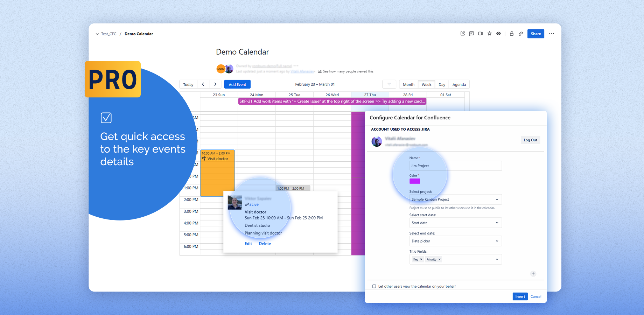This screenshot has width=644, height=315.
Task: Click the Share button
Action: coord(536,34)
